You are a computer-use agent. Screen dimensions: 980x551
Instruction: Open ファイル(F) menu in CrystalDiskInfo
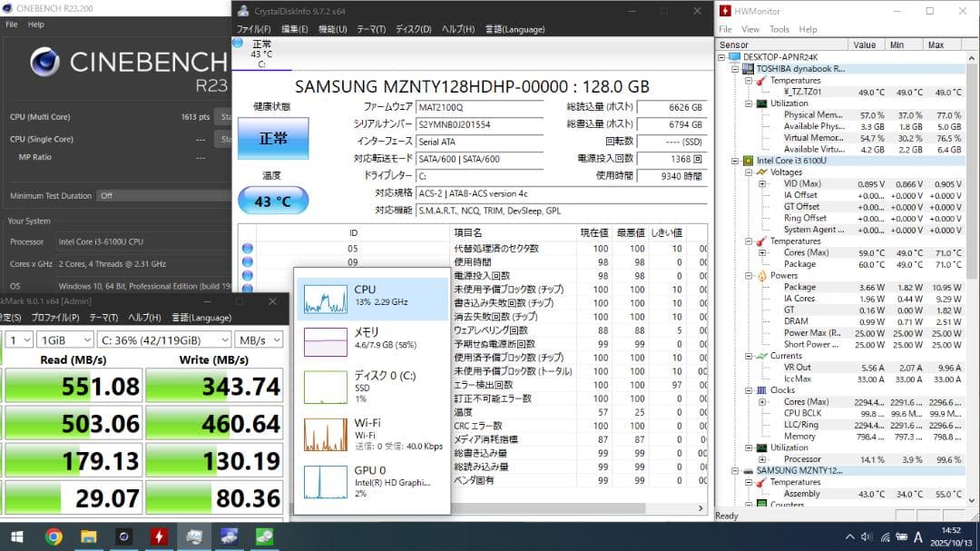(x=253, y=29)
